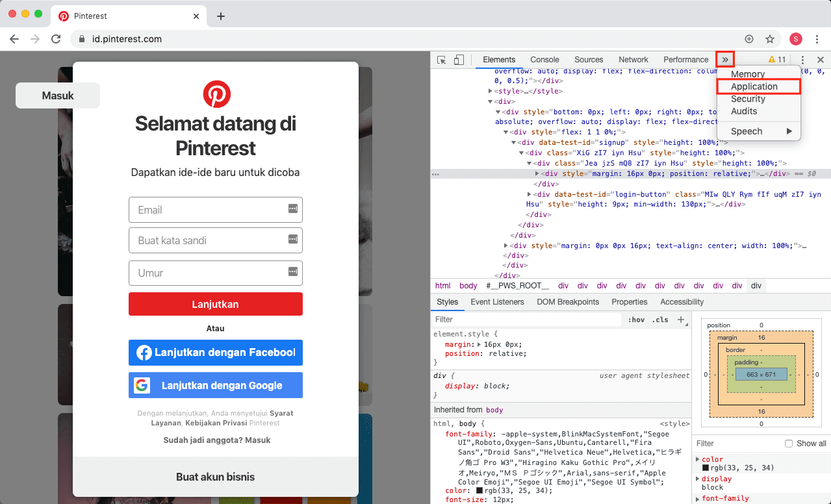Click the Pinterest tab favicon
This screenshot has height=504, width=831.
pos(64,16)
